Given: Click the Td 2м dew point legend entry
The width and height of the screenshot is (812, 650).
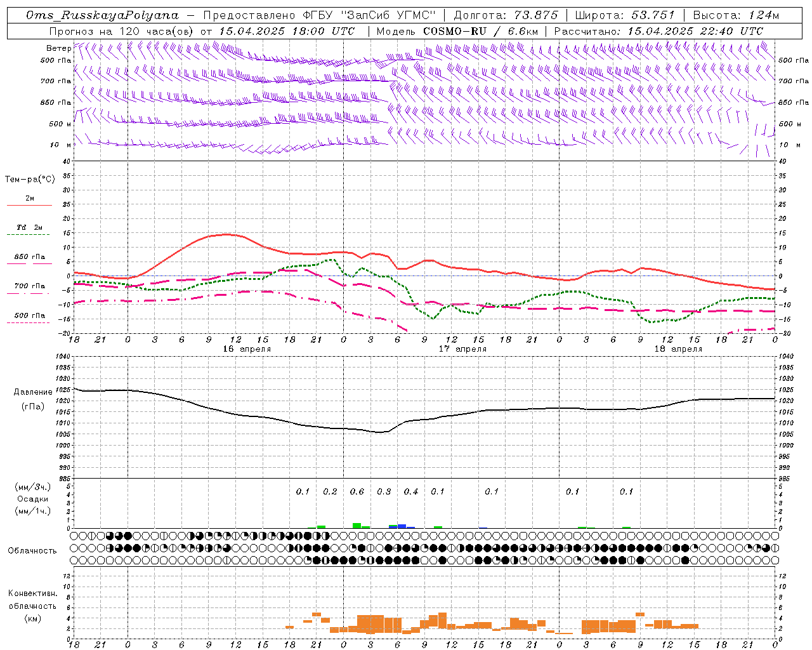Looking at the screenshot, I should (30, 227).
